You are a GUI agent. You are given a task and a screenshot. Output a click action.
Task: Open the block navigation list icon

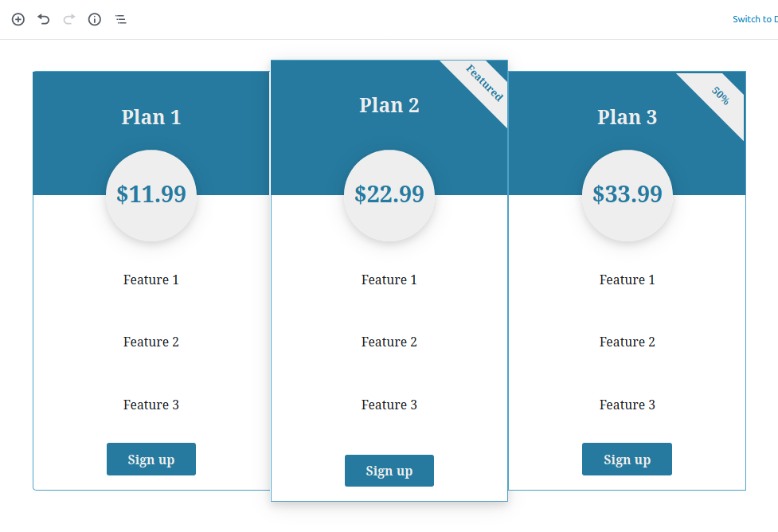[120, 19]
